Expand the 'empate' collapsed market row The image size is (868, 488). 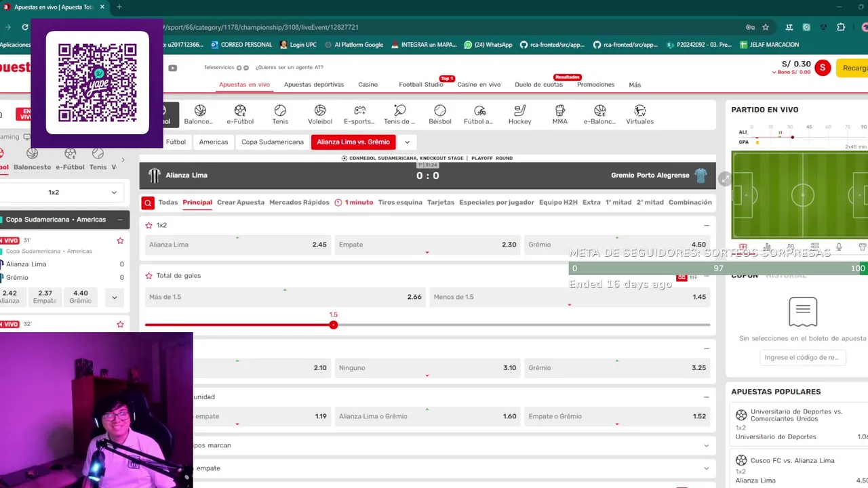pyautogui.click(x=706, y=468)
